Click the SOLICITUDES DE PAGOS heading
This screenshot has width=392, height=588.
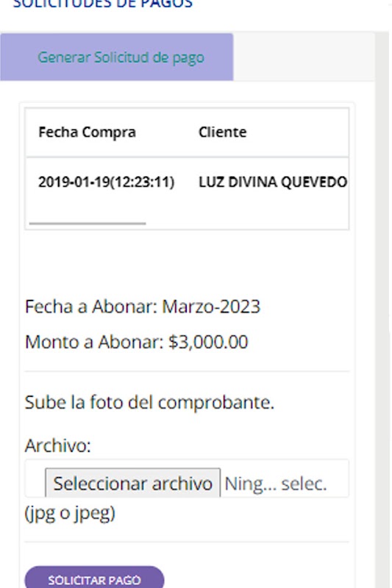(x=103, y=4)
